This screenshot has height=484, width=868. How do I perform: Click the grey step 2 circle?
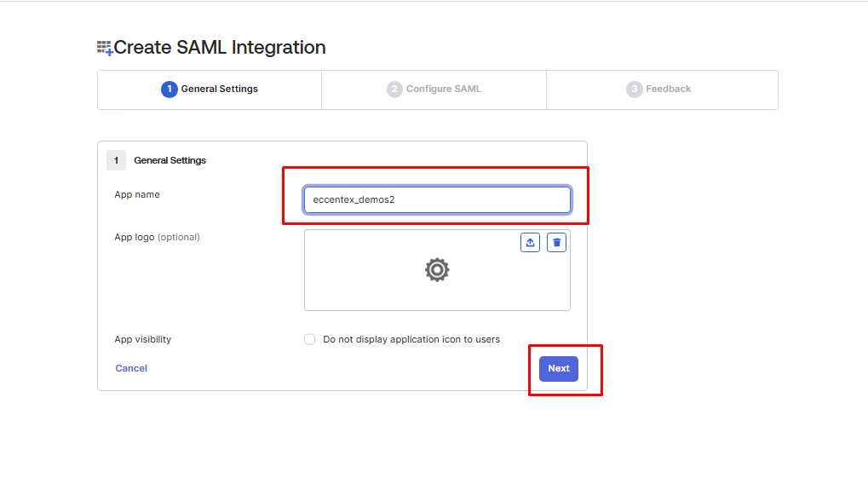click(394, 89)
